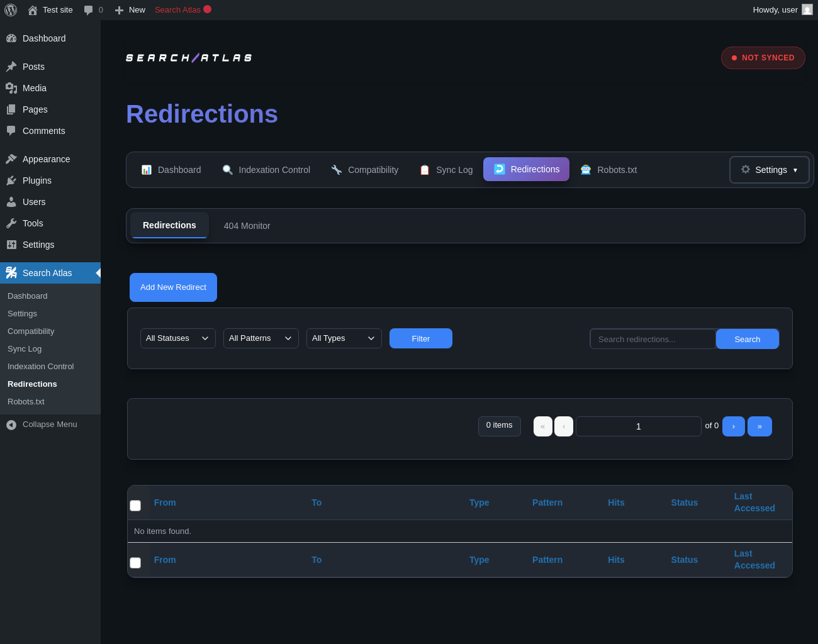The image size is (818, 644).
Task: Click the Search Atlas logo header
Action: [x=189, y=58]
